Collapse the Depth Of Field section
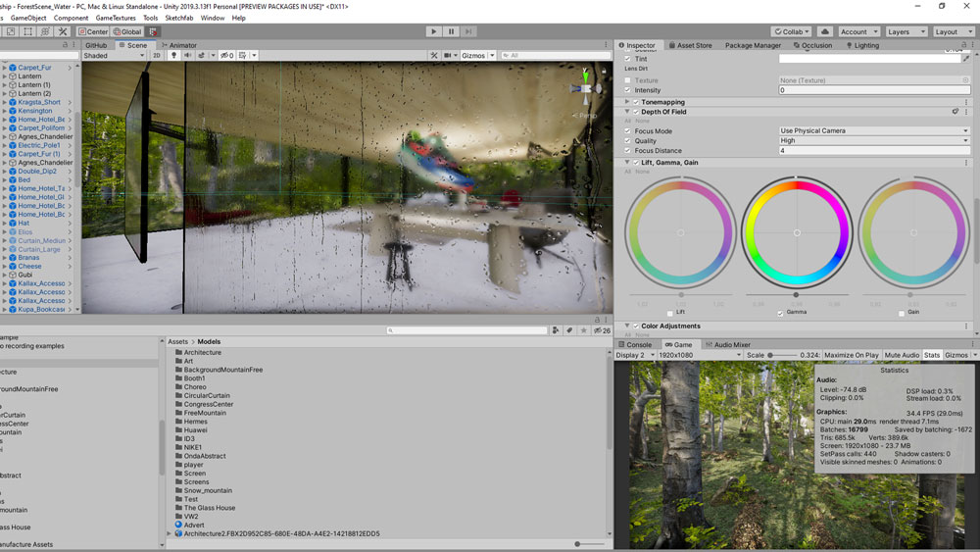The image size is (980, 552). pos(627,112)
